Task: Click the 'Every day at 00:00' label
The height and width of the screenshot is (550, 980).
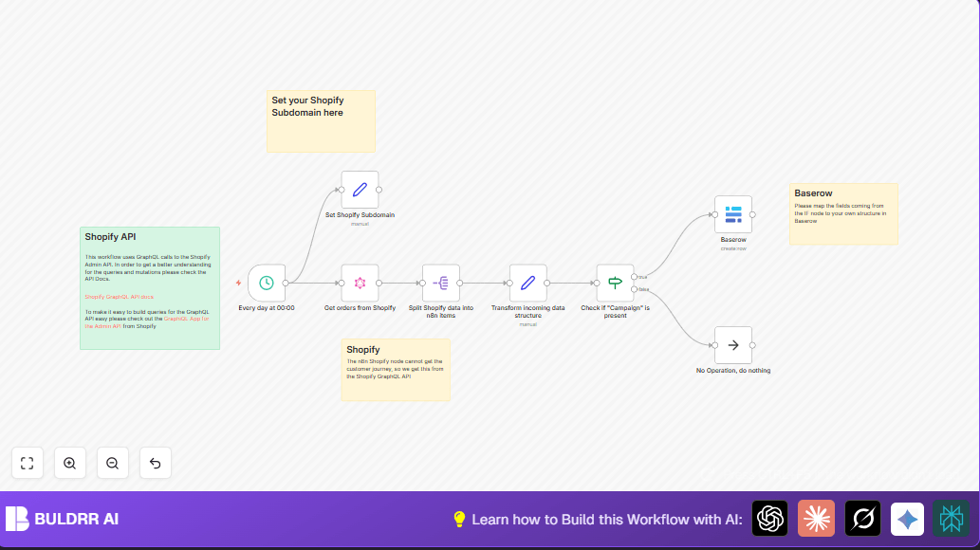Action: [267, 308]
